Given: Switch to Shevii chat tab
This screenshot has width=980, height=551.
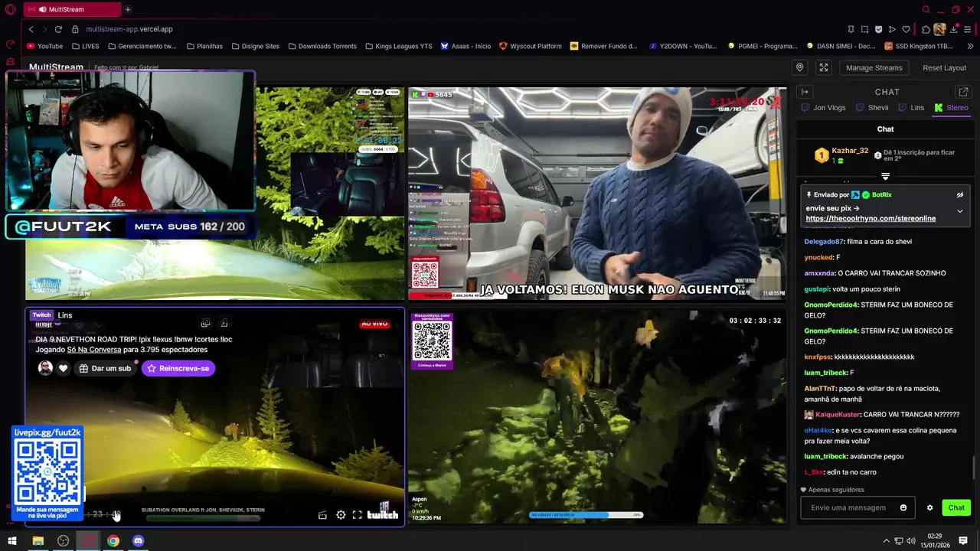Looking at the screenshot, I should [872, 108].
